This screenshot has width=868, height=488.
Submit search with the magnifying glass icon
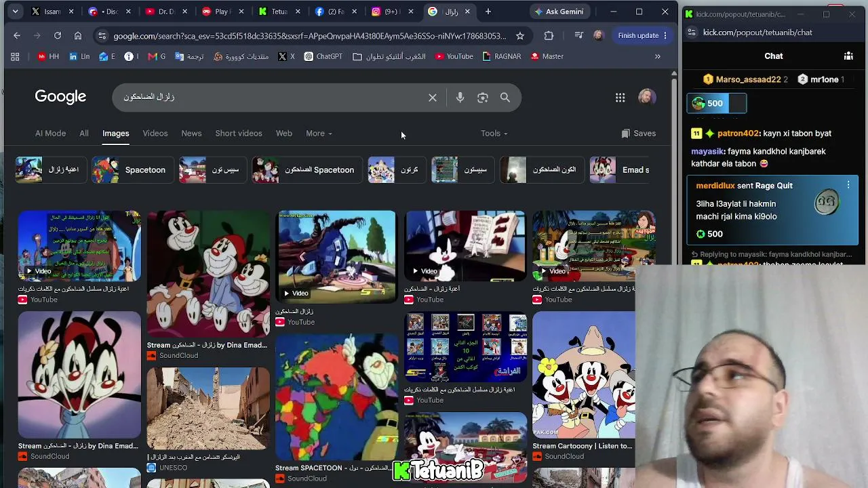[x=505, y=98]
